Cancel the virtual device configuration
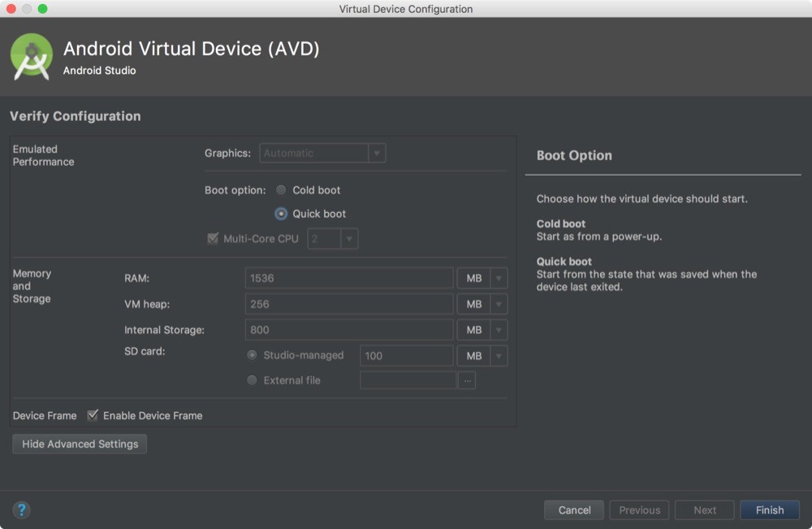This screenshot has height=529, width=812. click(x=573, y=509)
